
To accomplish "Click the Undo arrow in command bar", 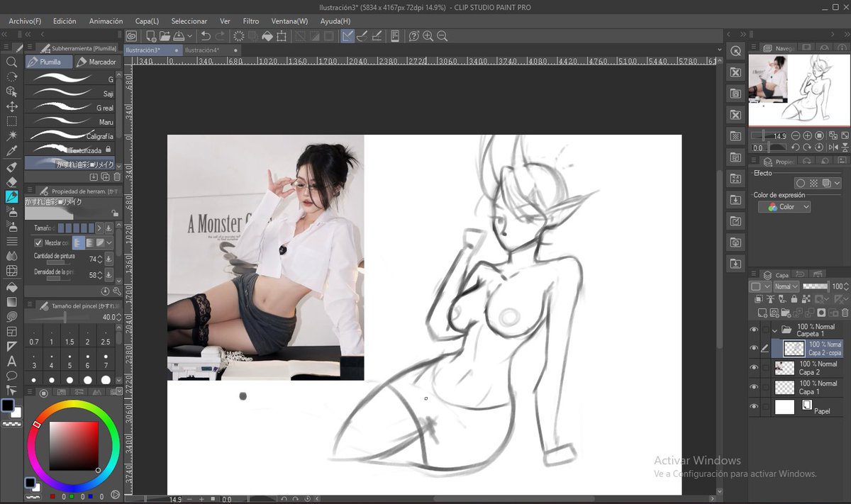I will pos(206,36).
